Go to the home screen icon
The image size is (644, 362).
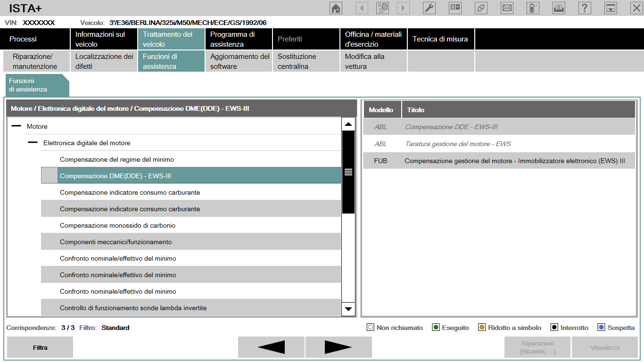336,8
